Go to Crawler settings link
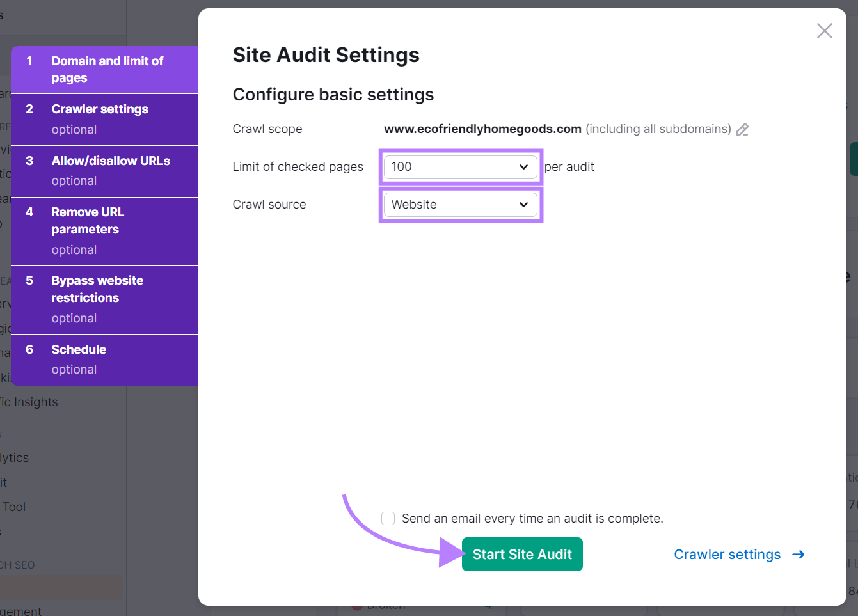Image resolution: width=858 pixels, height=616 pixels. click(739, 555)
